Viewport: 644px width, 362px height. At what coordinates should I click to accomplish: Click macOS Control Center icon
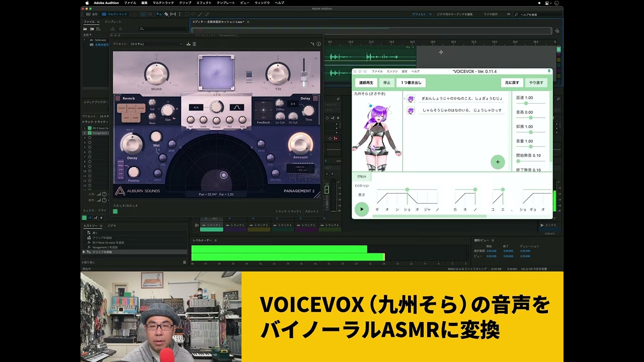[548, 3]
